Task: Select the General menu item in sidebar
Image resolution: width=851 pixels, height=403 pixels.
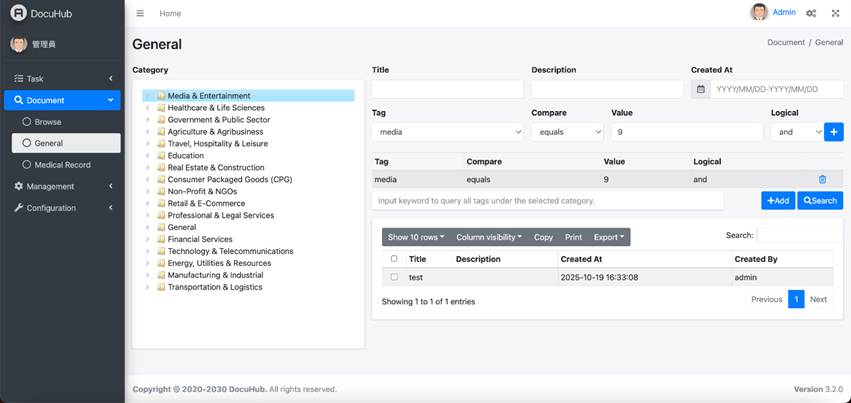Action: [x=66, y=143]
